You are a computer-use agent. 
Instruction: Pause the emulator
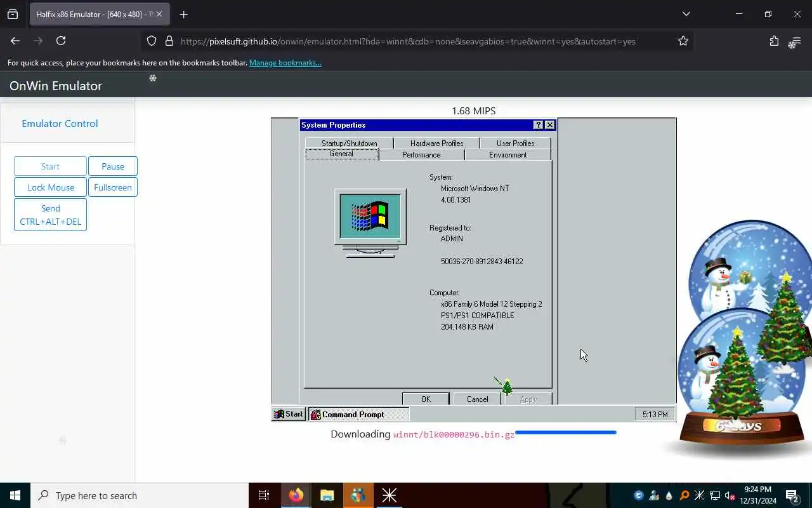[113, 166]
